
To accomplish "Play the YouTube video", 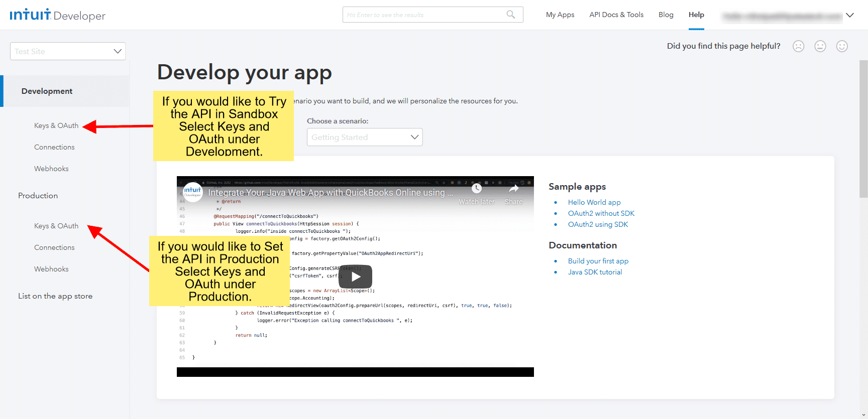I will pyautogui.click(x=355, y=276).
